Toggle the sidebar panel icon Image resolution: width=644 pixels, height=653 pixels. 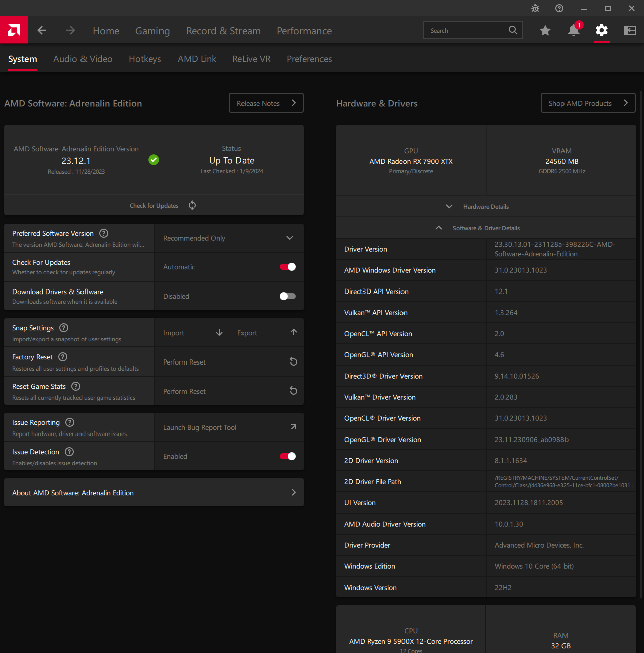pyautogui.click(x=630, y=31)
